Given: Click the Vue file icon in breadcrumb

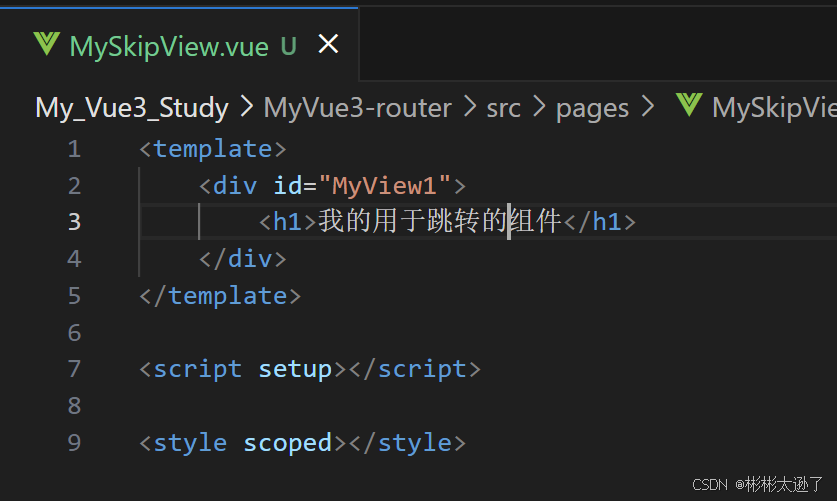Looking at the screenshot, I should click(689, 105).
